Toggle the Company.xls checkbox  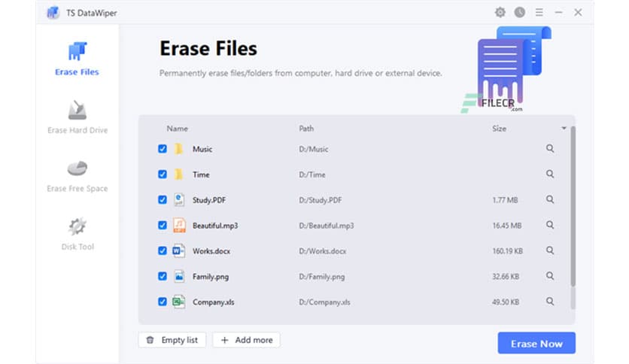coord(163,302)
